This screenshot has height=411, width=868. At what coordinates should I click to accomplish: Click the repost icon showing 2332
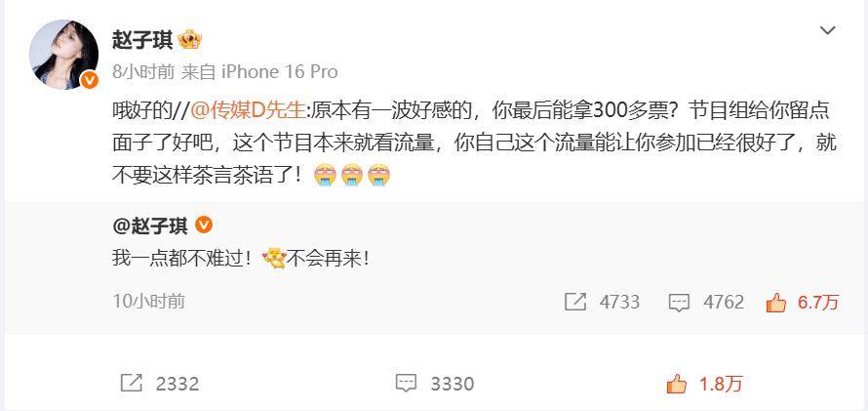(x=132, y=384)
